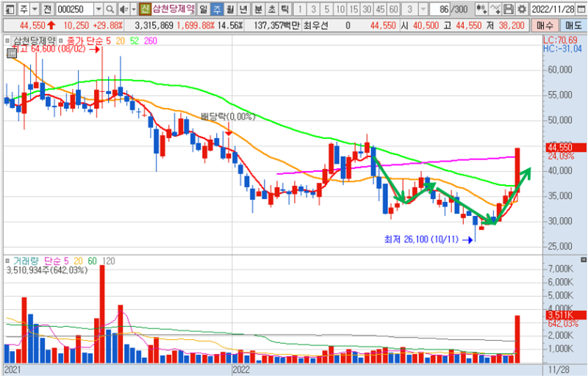
Task: Click small square before 거래량 legend
Action: click(x=7, y=261)
